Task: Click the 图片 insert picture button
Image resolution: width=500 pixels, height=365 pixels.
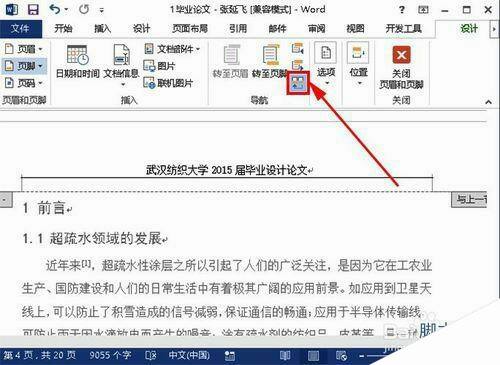Action: 159,66
